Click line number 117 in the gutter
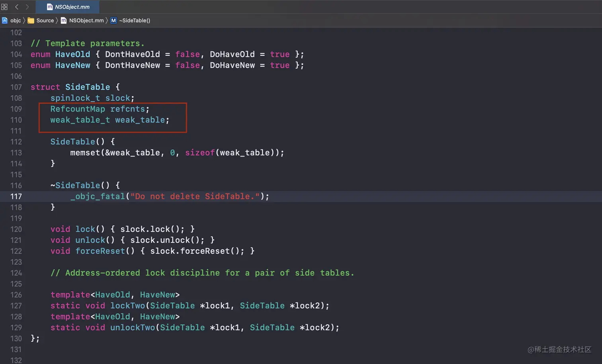This screenshot has width=602, height=364. 16,196
